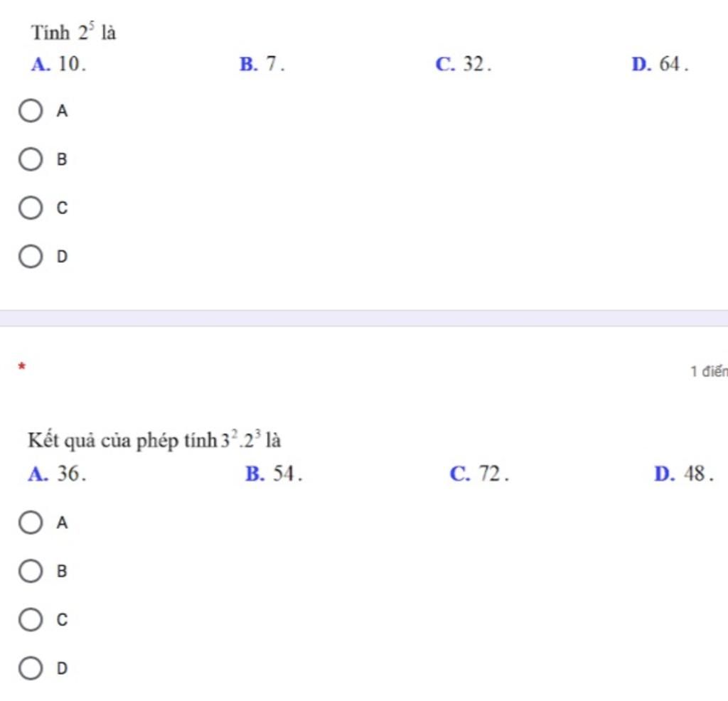728x701 pixels.
Task: Click the red required asterisk marker
Action: click(x=22, y=366)
